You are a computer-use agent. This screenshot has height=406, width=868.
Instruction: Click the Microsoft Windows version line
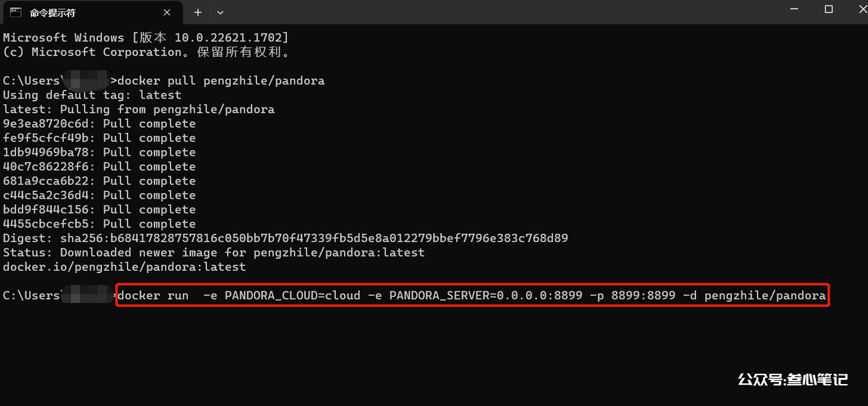pyautogui.click(x=146, y=38)
